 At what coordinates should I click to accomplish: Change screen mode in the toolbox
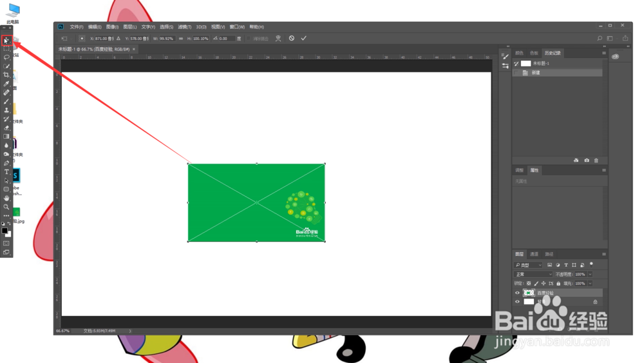click(6, 252)
